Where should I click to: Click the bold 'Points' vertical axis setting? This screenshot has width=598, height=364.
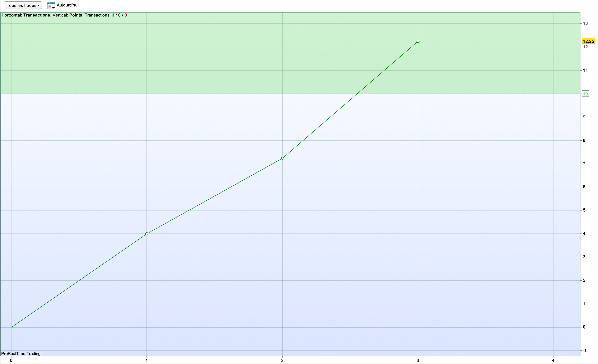[75, 15]
